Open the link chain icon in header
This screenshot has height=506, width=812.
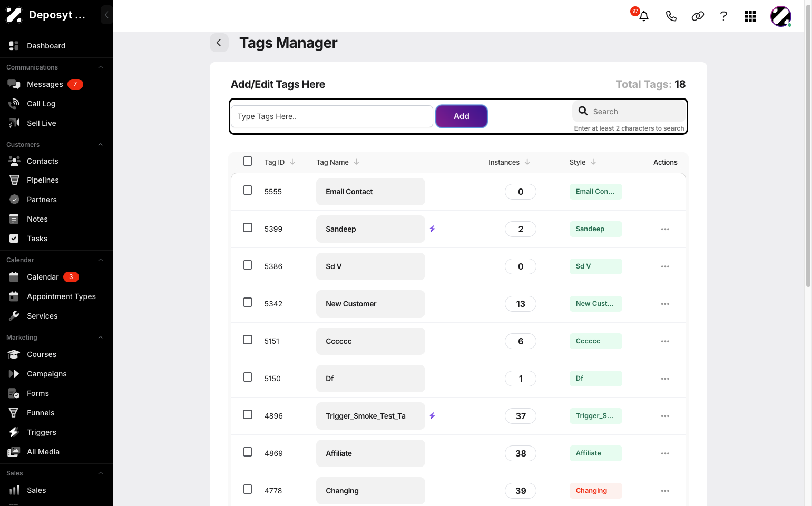coord(698,16)
